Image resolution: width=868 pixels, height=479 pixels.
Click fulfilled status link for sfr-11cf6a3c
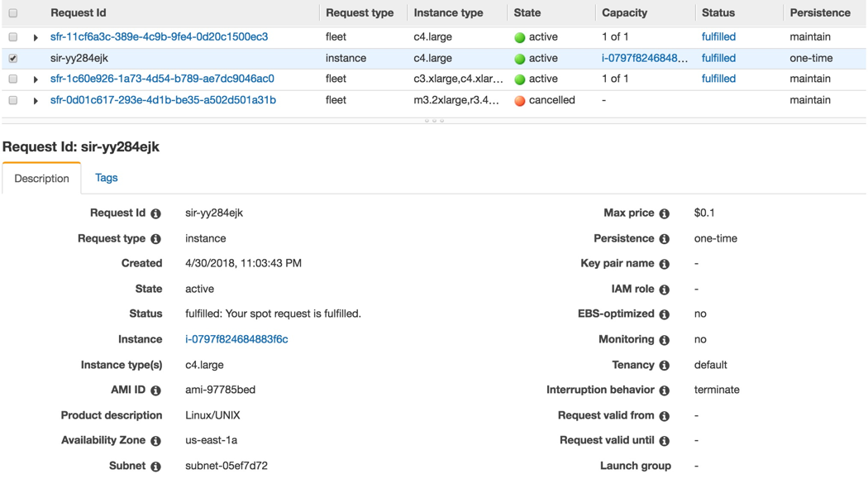coord(718,36)
